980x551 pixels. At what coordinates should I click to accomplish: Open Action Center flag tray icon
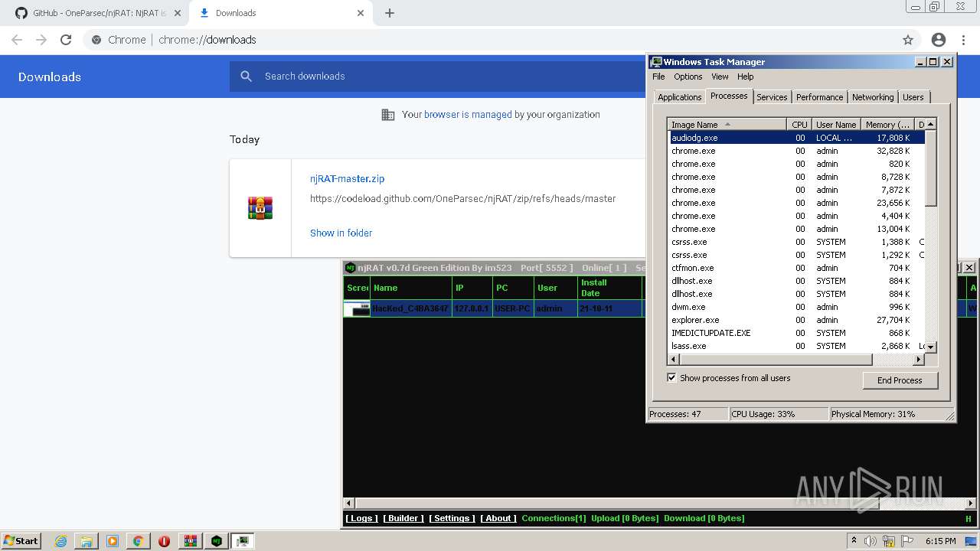(x=906, y=541)
